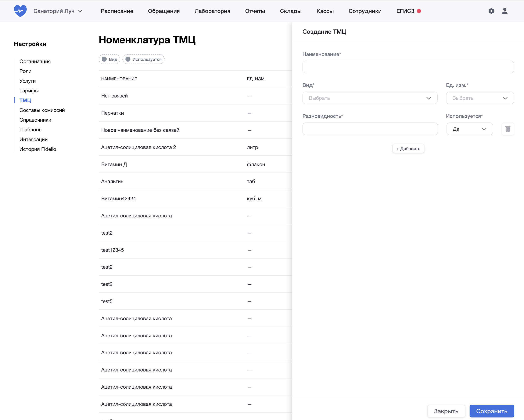
Task: Delete variety row with trash icon
Action: pyautogui.click(x=508, y=129)
